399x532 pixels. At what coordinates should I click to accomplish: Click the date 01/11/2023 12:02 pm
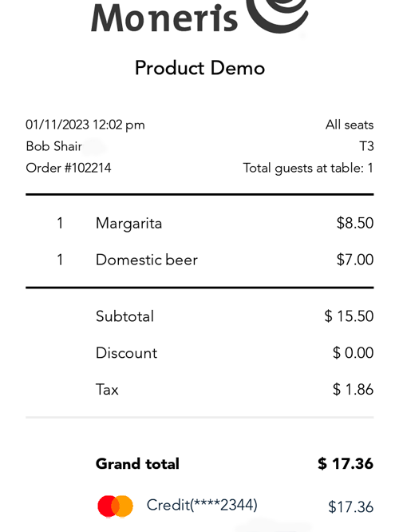pyautogui.click(x=85, y=125)
